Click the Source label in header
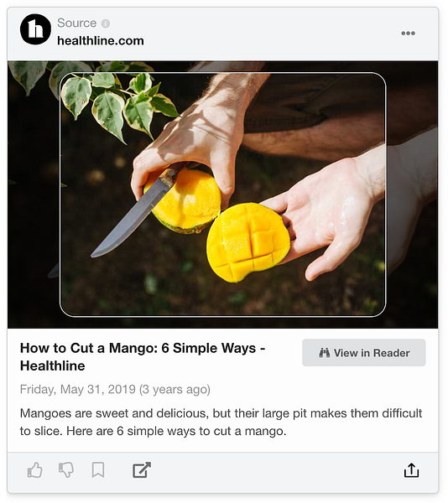 click(76, 23)
